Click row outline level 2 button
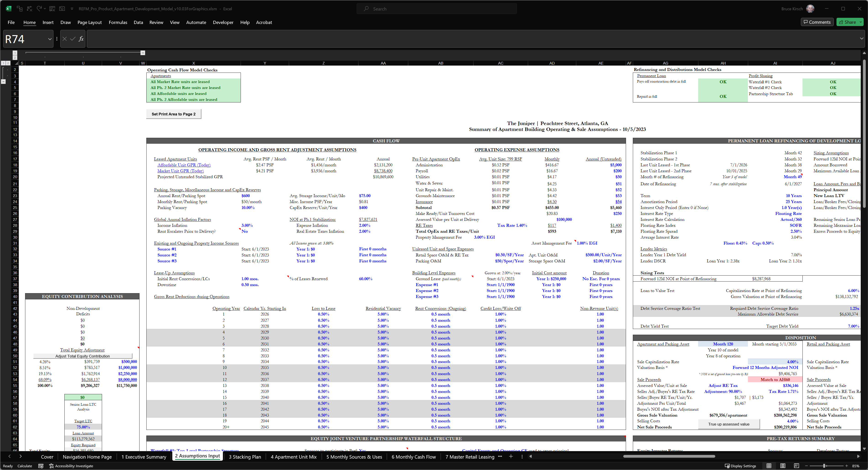868x470 pixels. click(x=8, y=63)
